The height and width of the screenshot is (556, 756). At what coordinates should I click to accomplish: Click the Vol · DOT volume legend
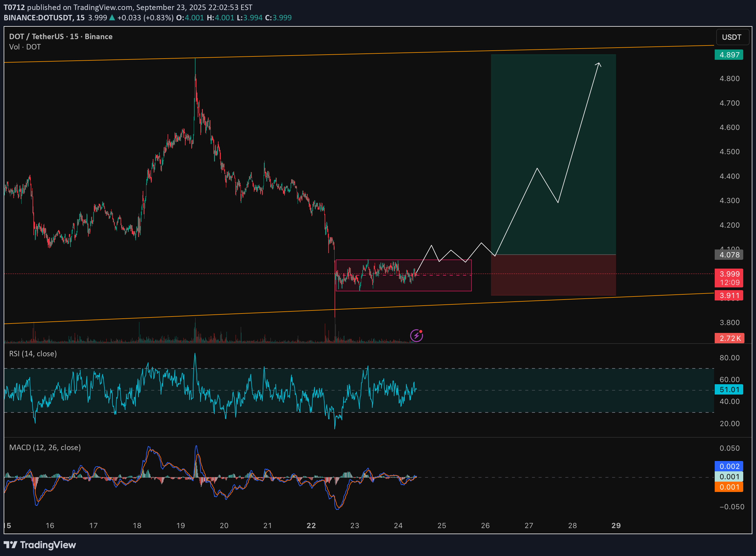point(25,47)
